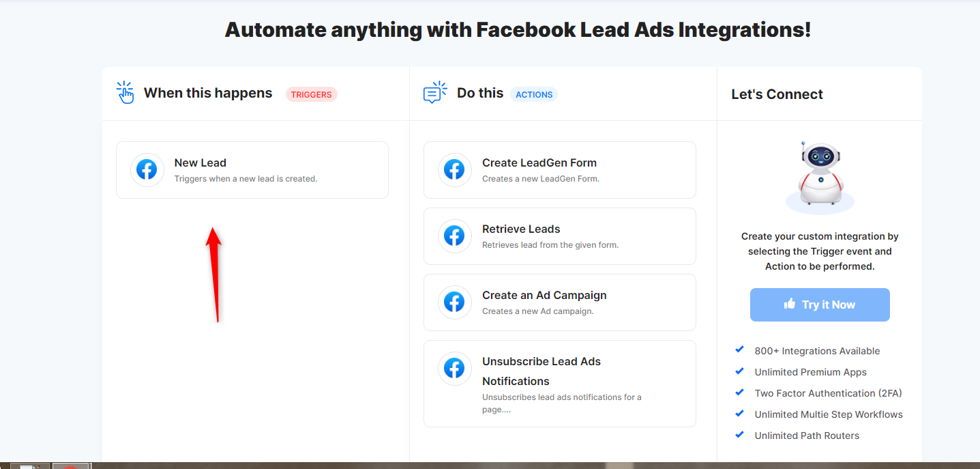This screenshot has height=469, width=980.
Task: Choose the Create LeadGen Form action
Action: [x=560, y=170]
